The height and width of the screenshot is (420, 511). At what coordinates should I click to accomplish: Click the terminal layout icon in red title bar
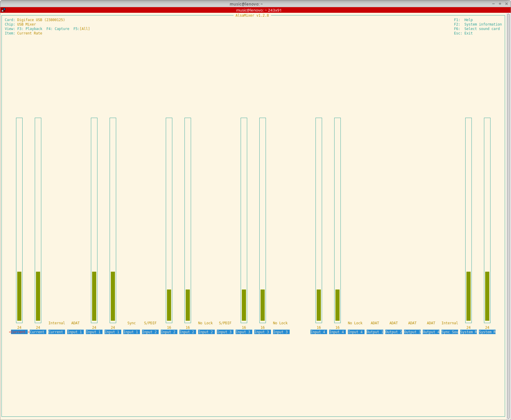(3, 10)
